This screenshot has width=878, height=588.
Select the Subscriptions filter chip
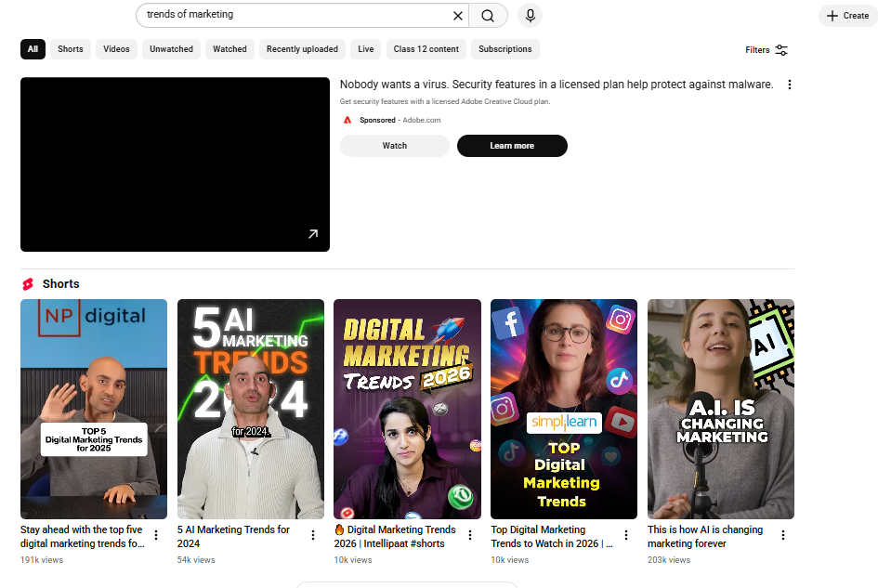[x=505, y=49]
